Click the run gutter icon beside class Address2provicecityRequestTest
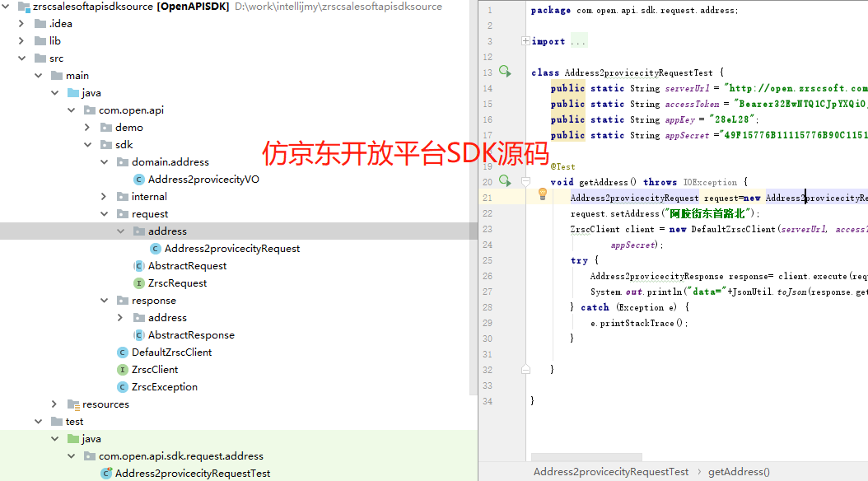868x481 pixels. (x=504, y=72)
